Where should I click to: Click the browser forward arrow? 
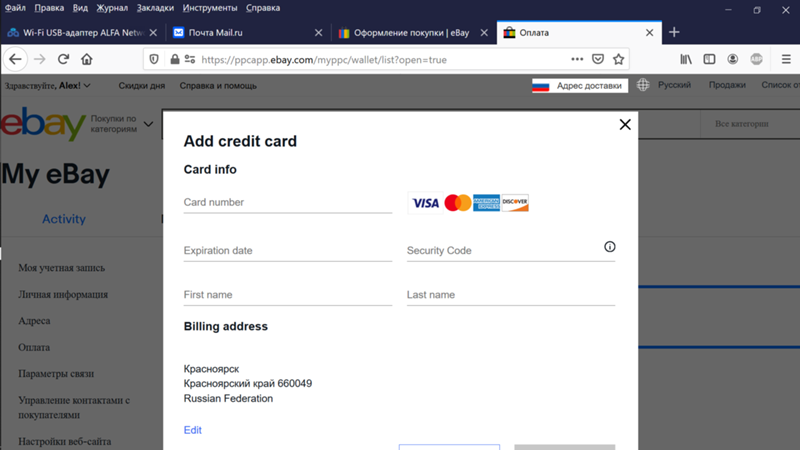[39, 59]
